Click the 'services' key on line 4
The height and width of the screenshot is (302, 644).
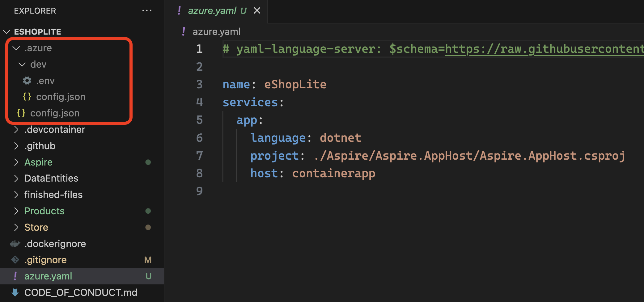pyautogui.click(x=250, y=102)
